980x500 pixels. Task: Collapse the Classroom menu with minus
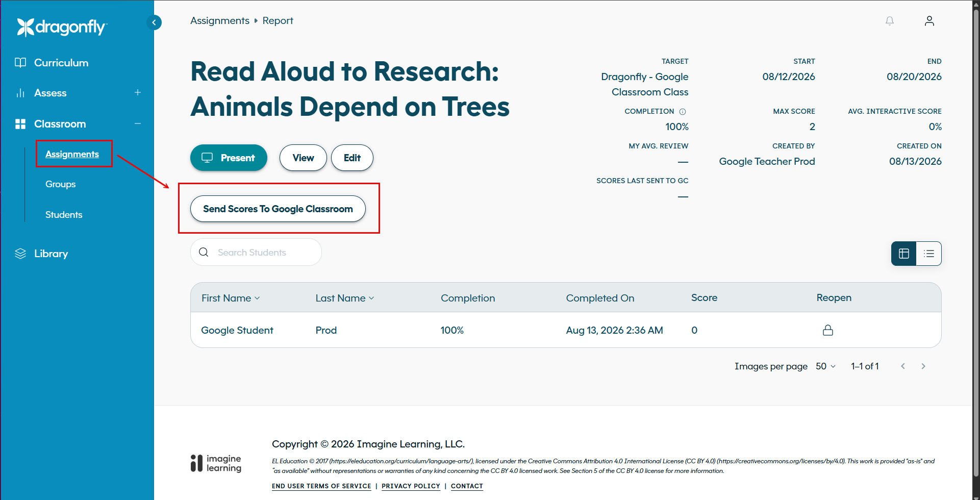138,123
